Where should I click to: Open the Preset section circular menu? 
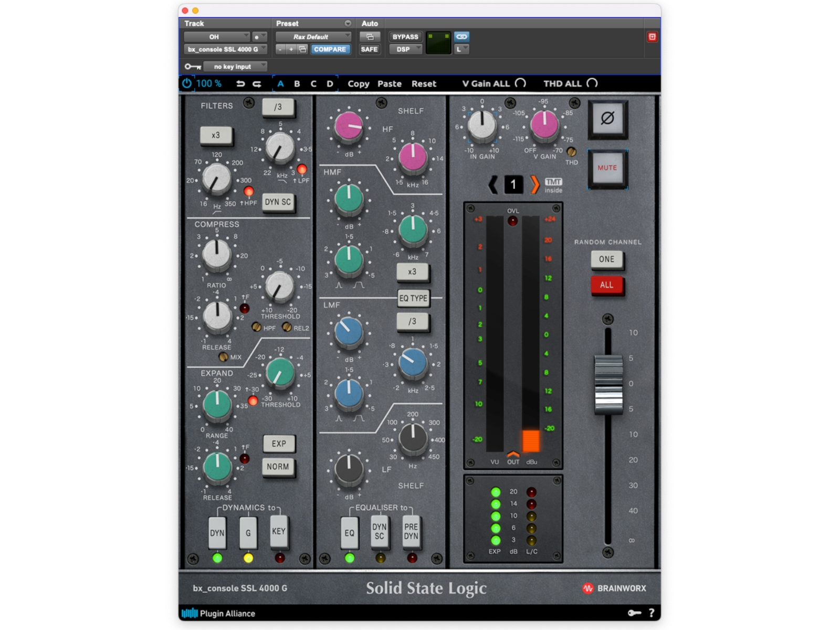click(348, 24)
